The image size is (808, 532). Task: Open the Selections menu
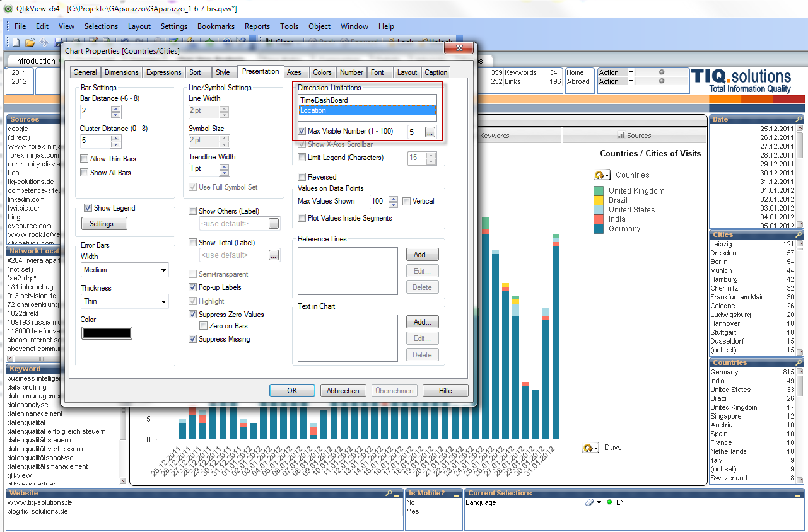click(101, 26)
